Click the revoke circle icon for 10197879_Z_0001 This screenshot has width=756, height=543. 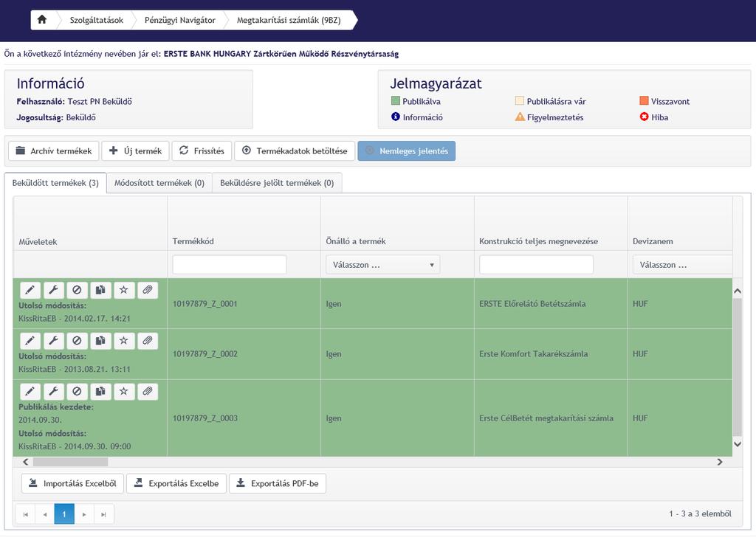coord(77,290)
